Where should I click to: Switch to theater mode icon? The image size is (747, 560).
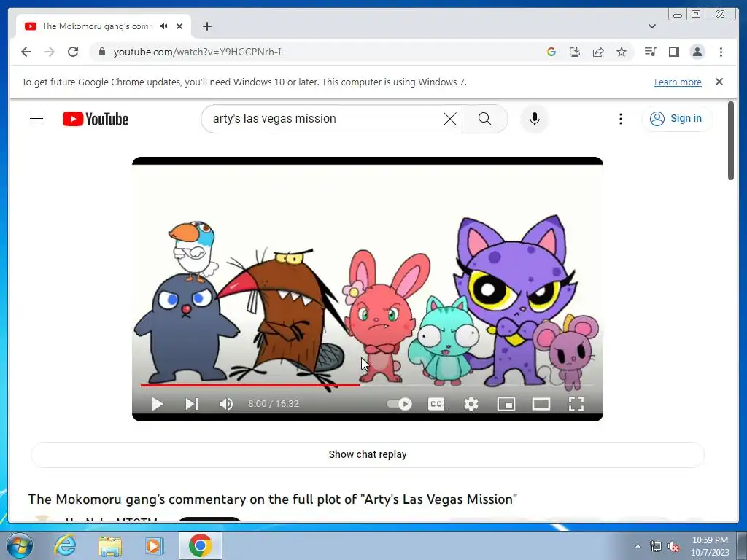(541, 404)
